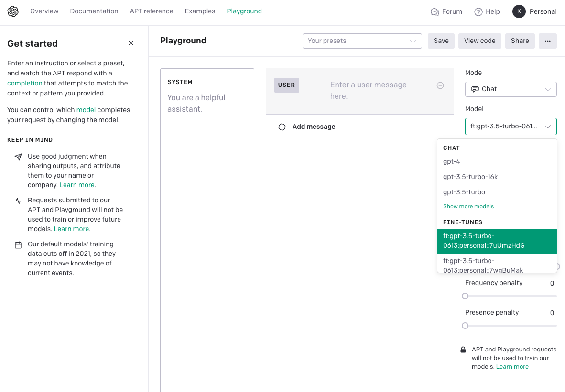Click the Frequency penalty value 0
The width and height of the screenshot is (565, 392).
[x=552, y=283]
